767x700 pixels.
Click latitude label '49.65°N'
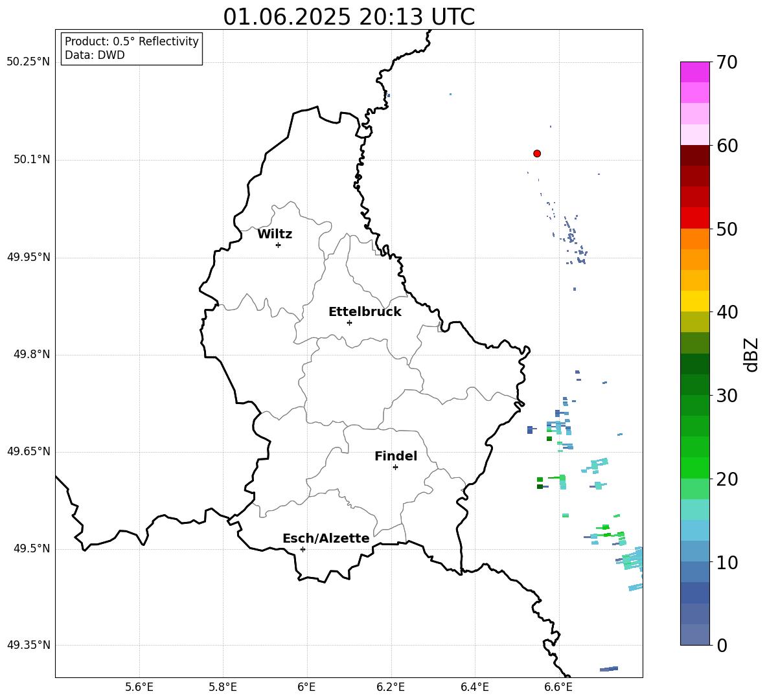click(29, 451)
